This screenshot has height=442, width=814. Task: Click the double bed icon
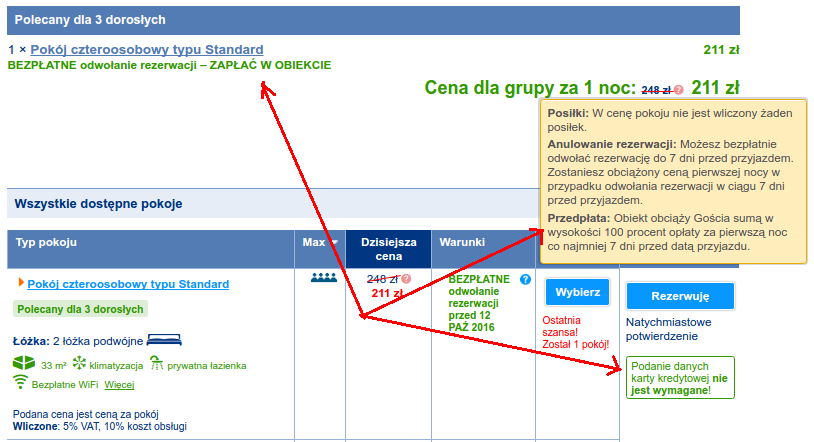[x=164, y=341]
